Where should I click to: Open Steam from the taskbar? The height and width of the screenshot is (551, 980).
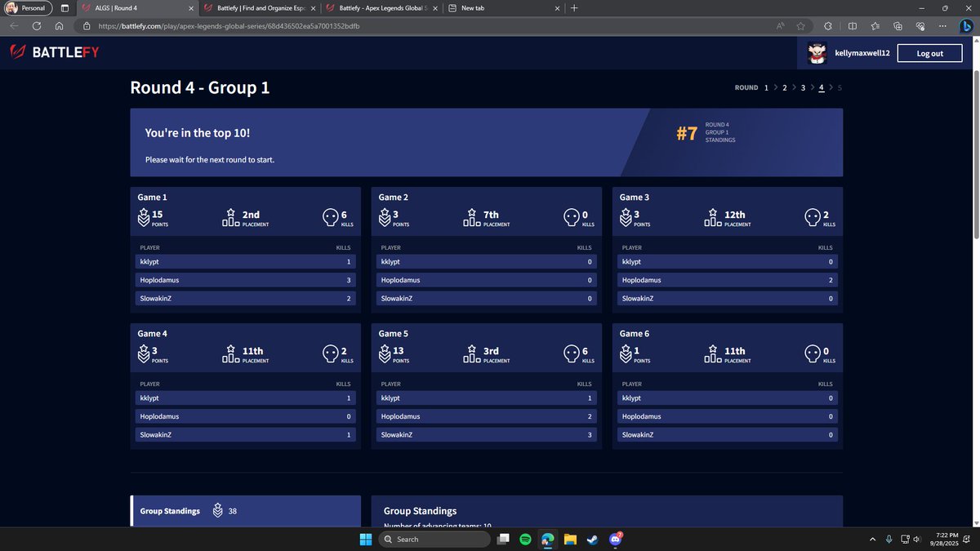[591, 539]
